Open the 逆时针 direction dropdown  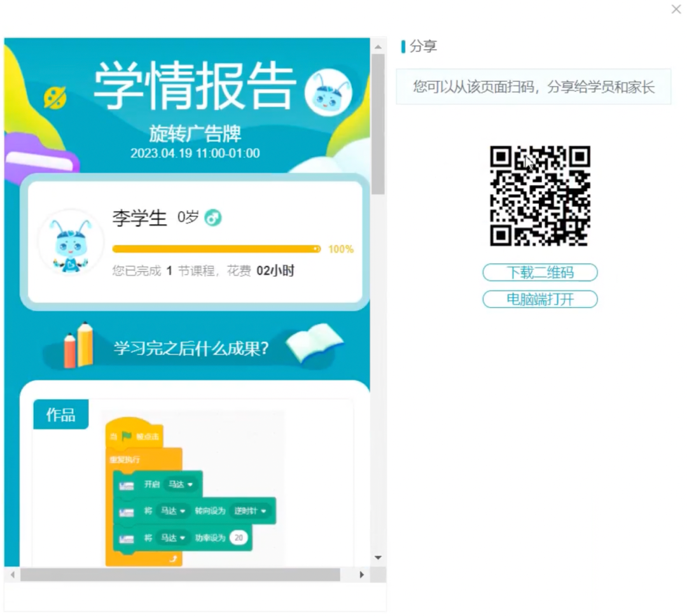pos(249,511)
